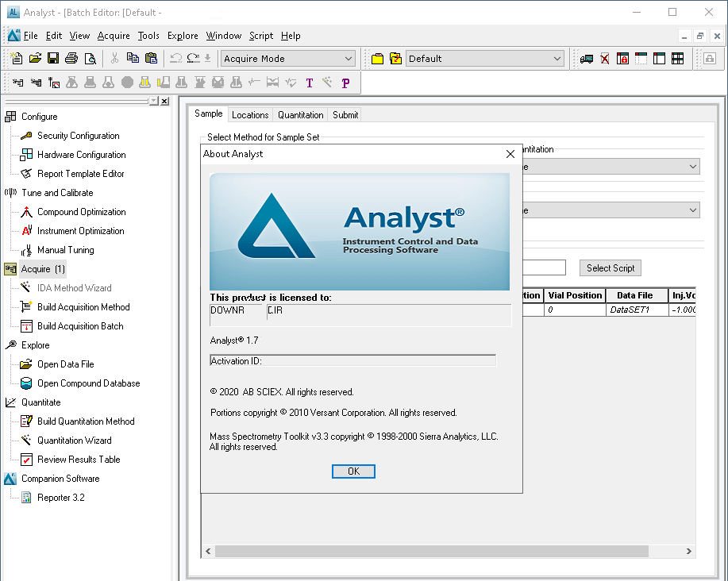Screen dimensions: 728x581
Task: Click the first queue list icon in second toolbar
Action: [17, 83]
